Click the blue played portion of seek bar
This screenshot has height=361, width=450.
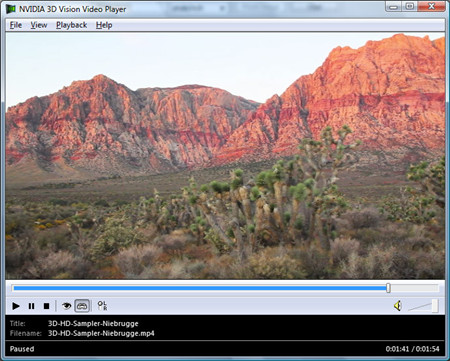tap(199, 288)
